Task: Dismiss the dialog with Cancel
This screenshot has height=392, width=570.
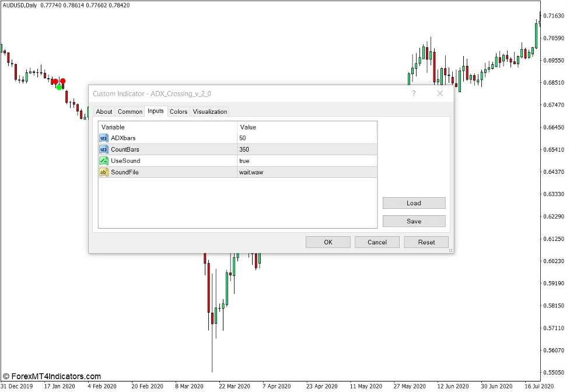Action: pyautogui.click(x=376, y=242)
